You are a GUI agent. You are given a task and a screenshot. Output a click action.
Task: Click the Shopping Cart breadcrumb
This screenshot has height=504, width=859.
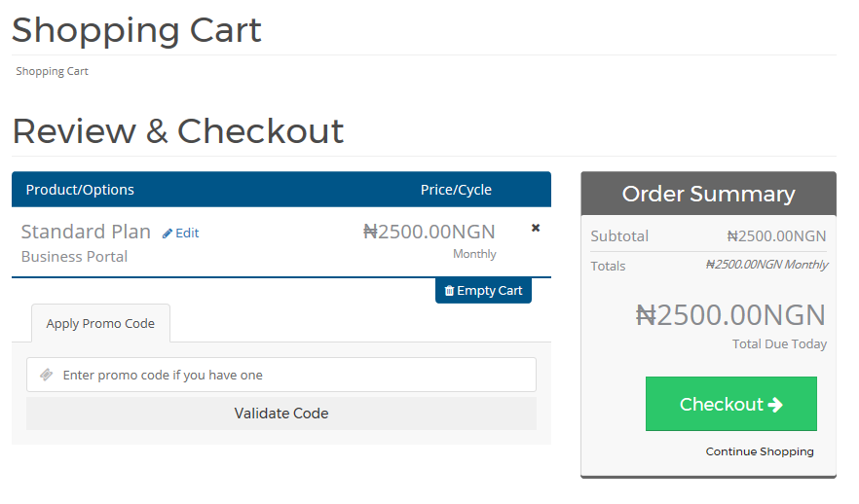tap(52, 71)
